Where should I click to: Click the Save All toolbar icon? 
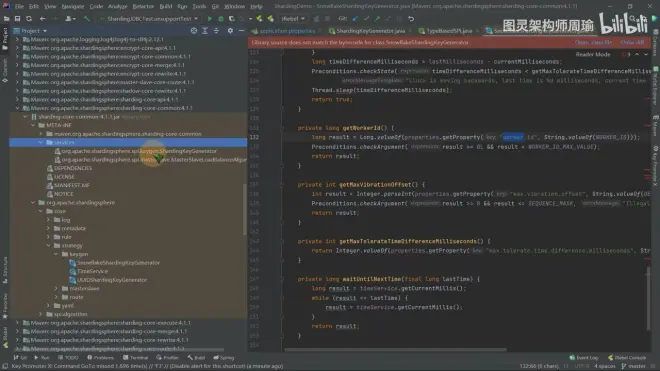click(x=17, y=19)
